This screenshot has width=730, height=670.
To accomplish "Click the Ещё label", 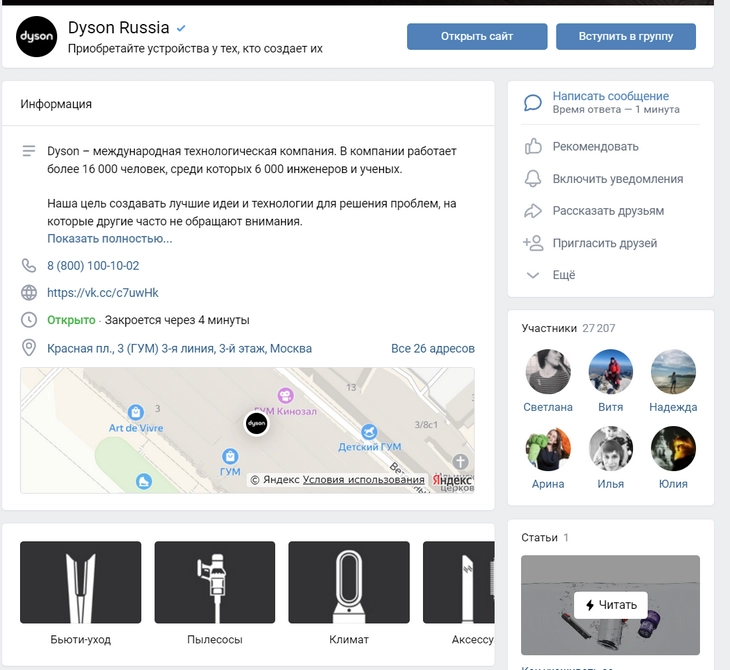I will click(564, 275).
